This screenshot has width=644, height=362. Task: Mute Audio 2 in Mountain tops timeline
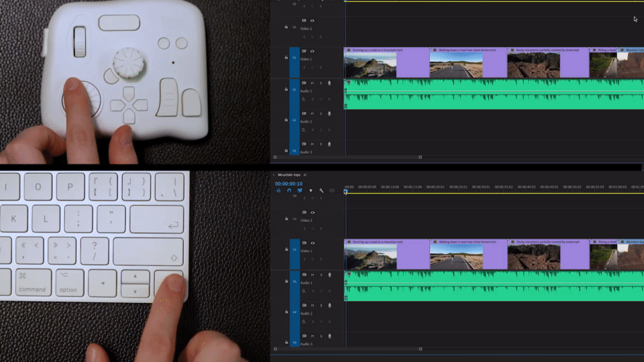[313, 306]
